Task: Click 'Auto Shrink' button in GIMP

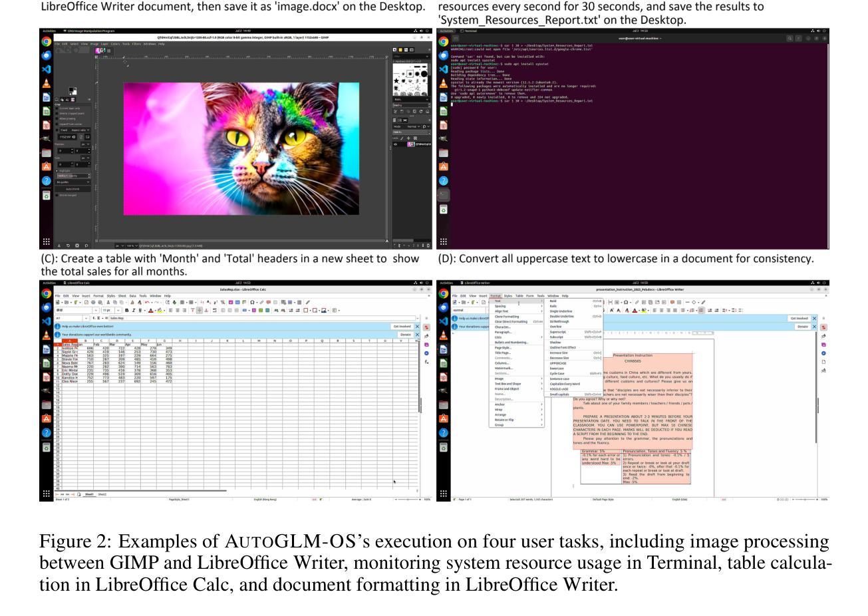Action: coord(72,189)
